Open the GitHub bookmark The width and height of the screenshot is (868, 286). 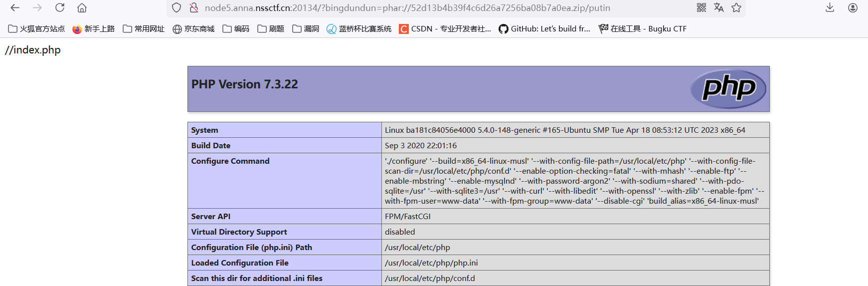(544, 29)
